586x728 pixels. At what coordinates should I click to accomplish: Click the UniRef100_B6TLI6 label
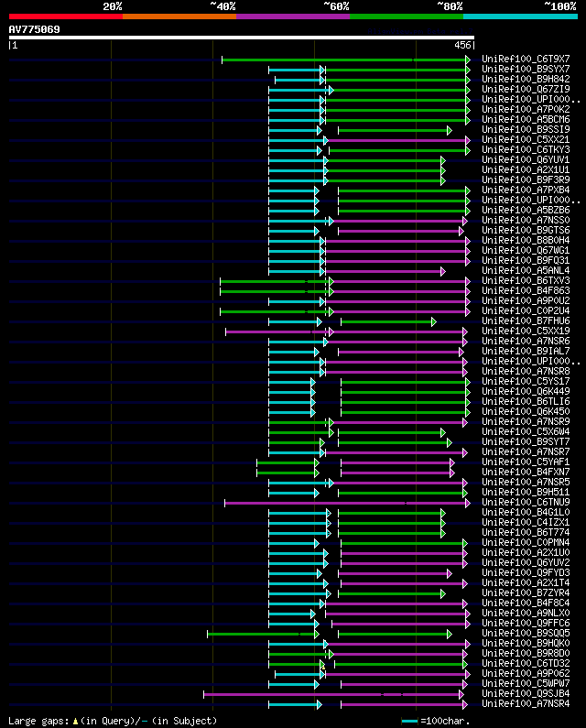pos(526,402)
